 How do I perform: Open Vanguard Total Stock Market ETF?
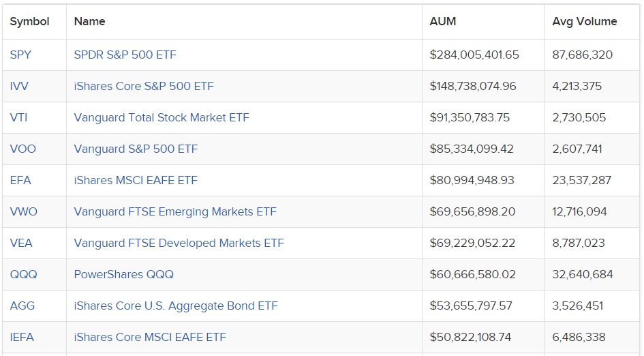pos(162,117)
